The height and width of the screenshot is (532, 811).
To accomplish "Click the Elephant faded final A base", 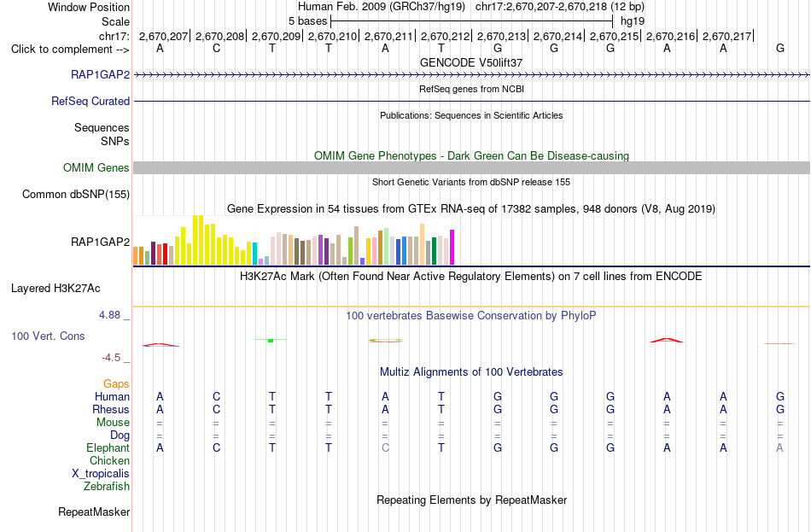I will pos(780,448).
